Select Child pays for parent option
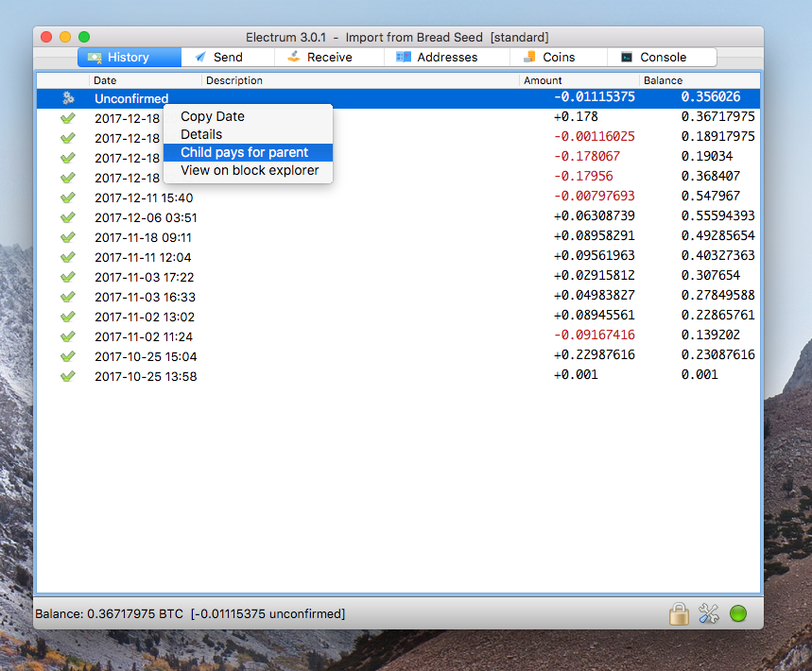Image resolution: width=812 pixels, height=671 pixels. pyautogui.click(x=248, y=152)
